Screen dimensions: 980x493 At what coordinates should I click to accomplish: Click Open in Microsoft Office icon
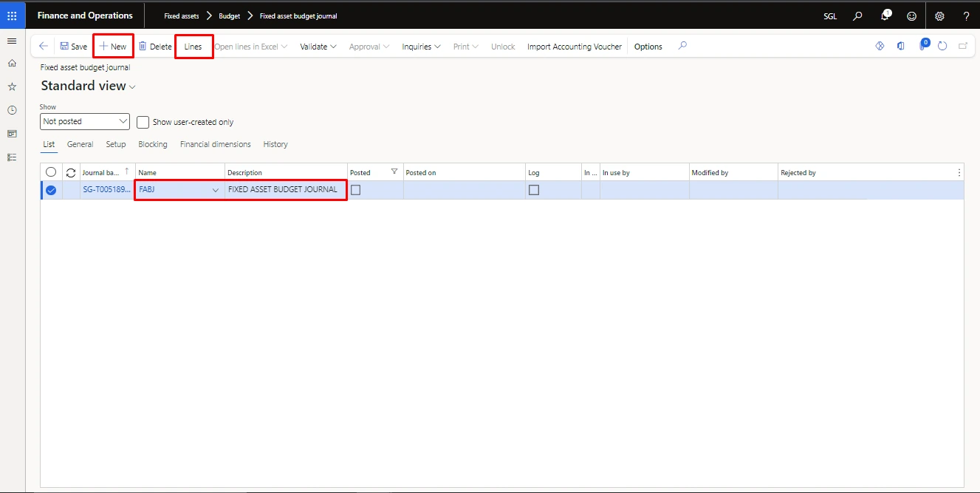901,46
